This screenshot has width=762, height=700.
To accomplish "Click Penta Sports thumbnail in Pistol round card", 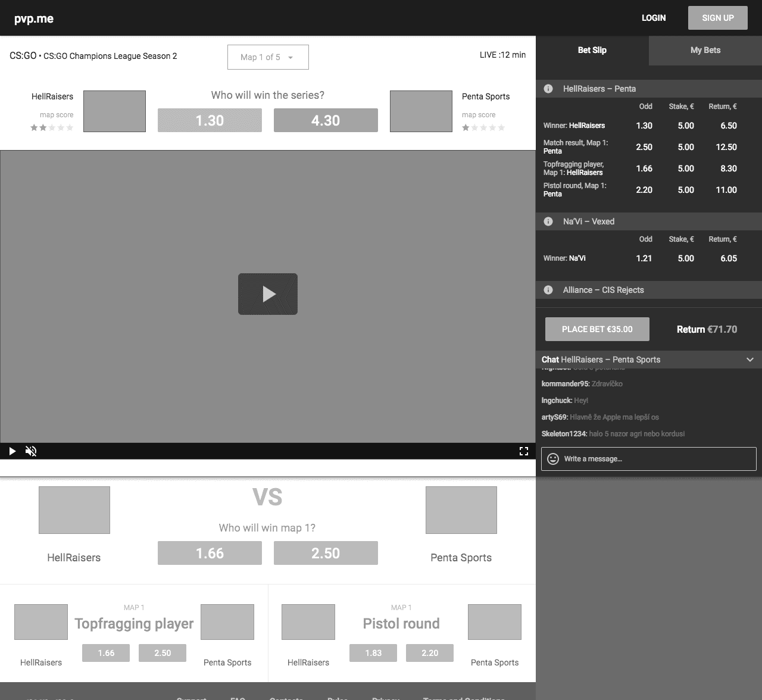I will [x=495, y=622].
